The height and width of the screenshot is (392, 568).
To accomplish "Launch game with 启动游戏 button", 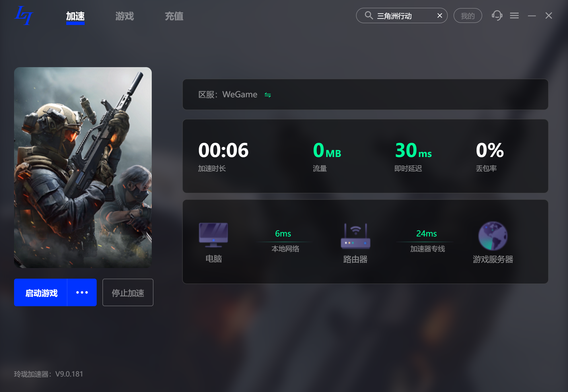I will tap(41, 292).
